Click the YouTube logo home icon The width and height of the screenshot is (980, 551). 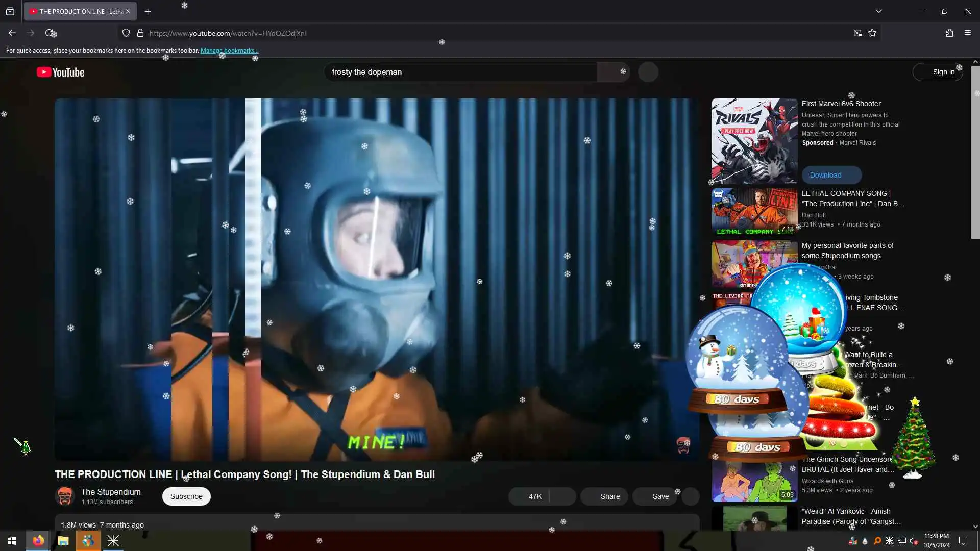click(60, 72)
